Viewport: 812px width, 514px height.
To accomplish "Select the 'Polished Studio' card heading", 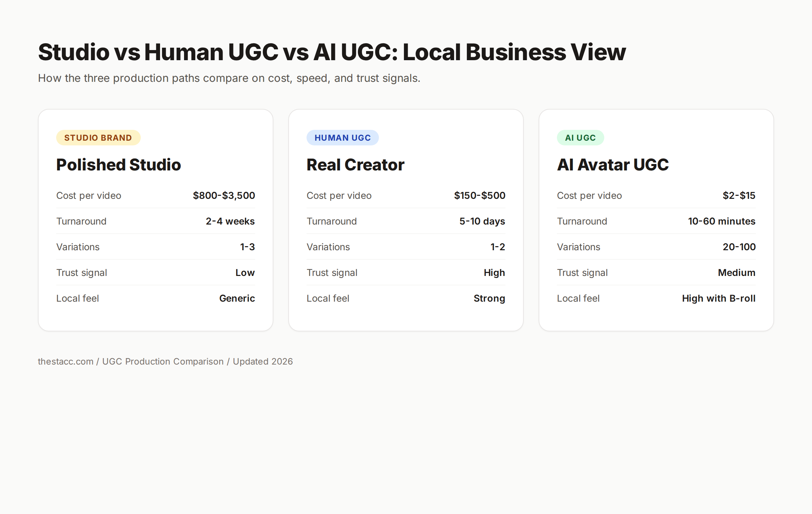I will pos(119,165).
